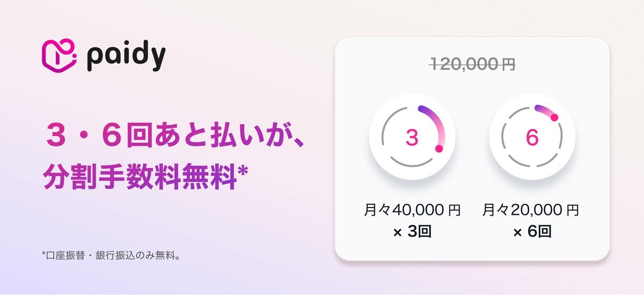Select the 3-installment circular dial
The image size is (644, 295).
point(412,137)
